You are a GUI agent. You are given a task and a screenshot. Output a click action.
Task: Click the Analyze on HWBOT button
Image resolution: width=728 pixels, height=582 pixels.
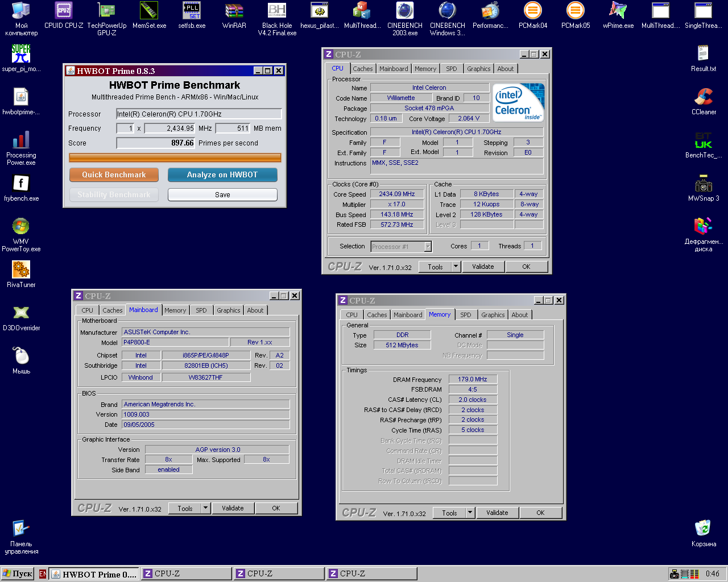click(x=222, y=174)
